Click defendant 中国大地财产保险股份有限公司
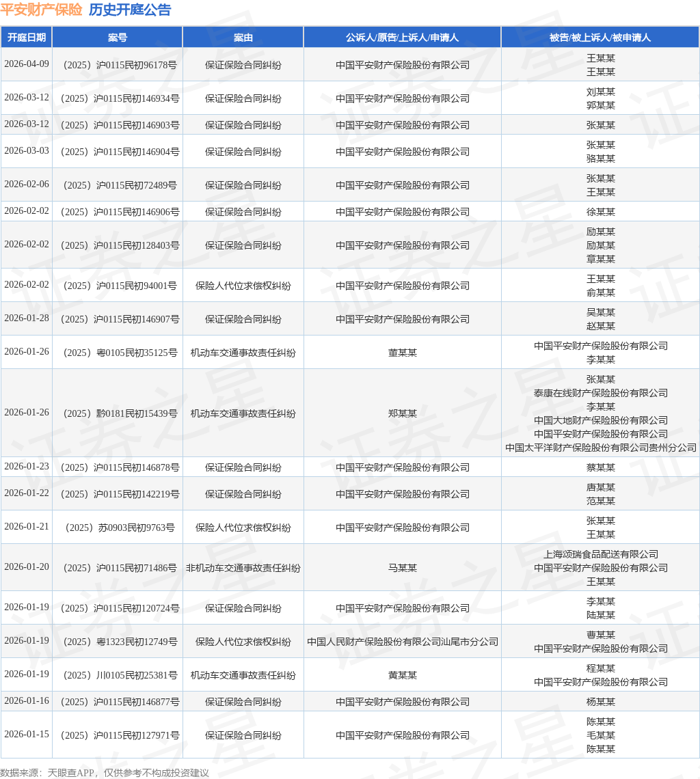 coord(601,420)
